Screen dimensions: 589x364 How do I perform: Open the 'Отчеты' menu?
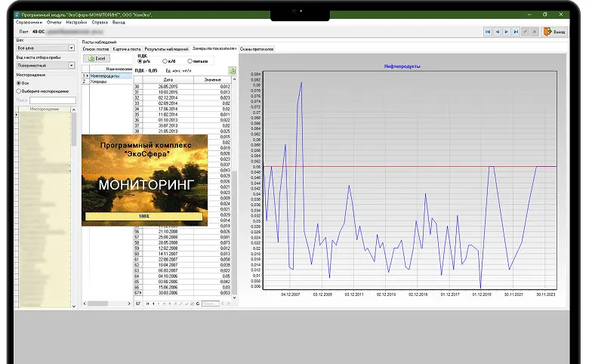(x=54, y=23)
